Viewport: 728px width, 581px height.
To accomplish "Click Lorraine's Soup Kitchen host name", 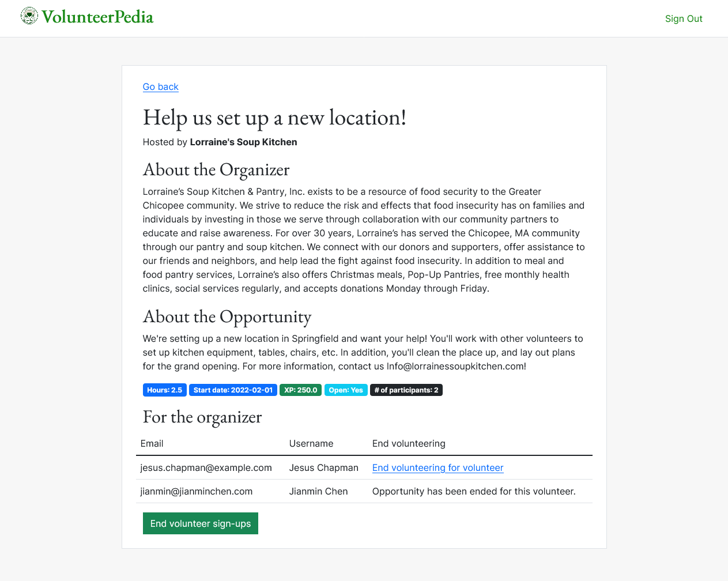I will pos(244,142).
